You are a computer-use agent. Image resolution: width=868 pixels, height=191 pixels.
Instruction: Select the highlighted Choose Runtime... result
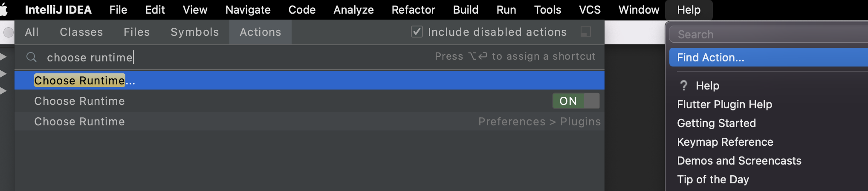[310, 81]
